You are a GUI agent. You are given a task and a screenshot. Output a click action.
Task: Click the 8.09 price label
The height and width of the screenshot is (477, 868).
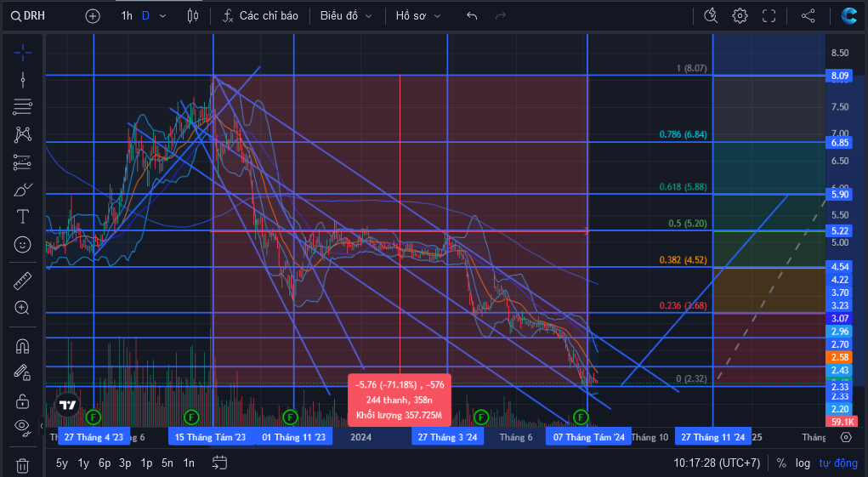coord(840,76)
